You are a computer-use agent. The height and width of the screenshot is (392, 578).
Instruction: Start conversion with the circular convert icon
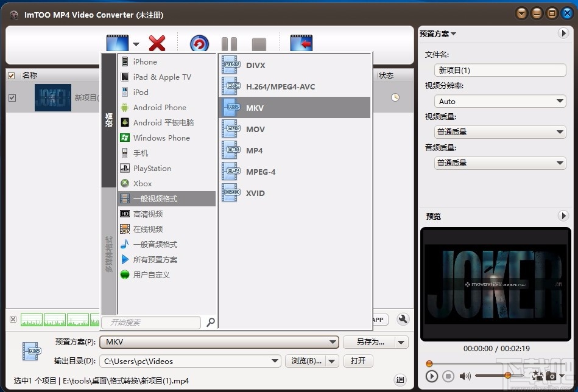point(199,43)
